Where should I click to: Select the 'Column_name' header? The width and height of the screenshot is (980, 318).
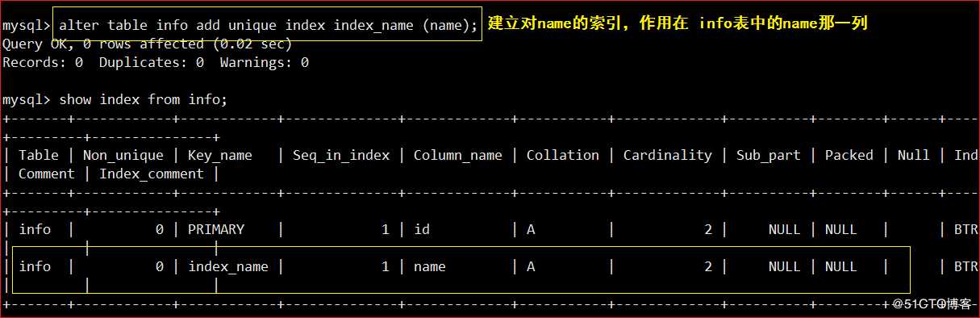[x=458, y=155]
